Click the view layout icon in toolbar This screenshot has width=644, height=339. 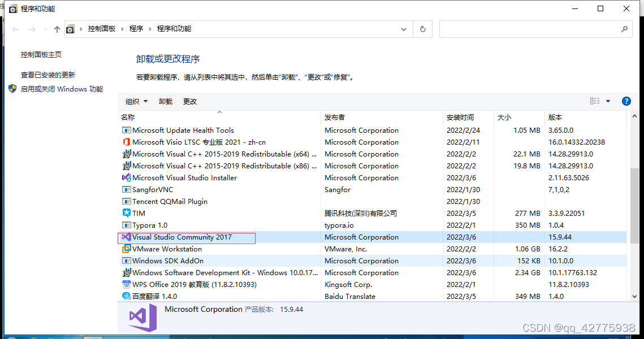[x=595, y=101]
